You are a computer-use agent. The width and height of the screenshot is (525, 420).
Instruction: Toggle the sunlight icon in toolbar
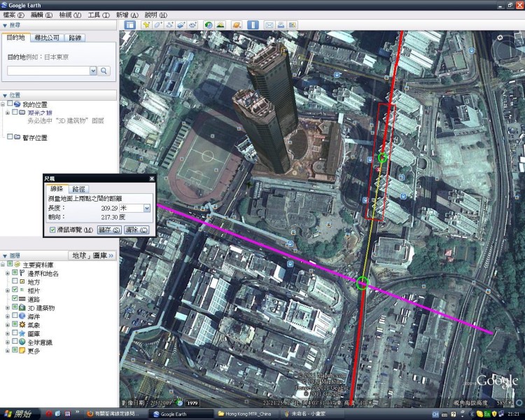(x=220, y=25)
